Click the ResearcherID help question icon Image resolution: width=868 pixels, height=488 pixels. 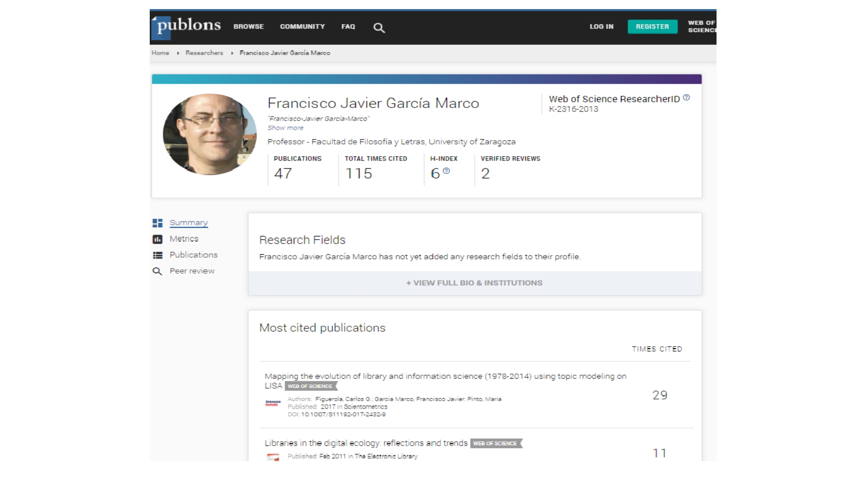coord(686,98)
